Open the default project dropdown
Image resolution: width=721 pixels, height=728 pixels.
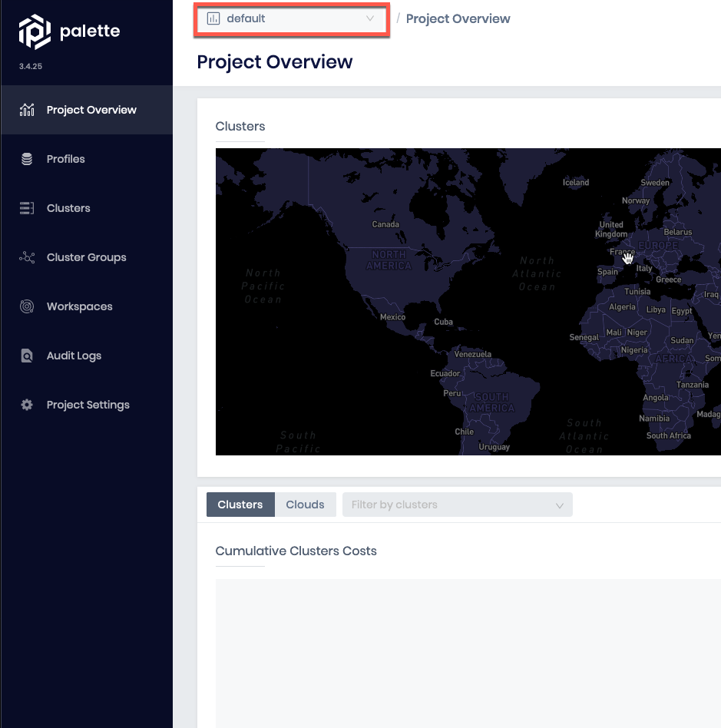click(x=292, y=18)
